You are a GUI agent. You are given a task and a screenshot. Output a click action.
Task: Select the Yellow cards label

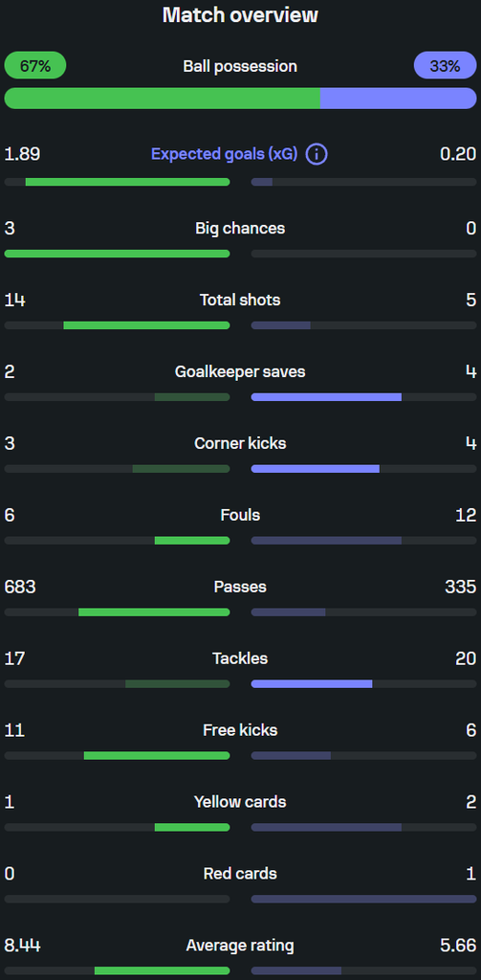pyautogui.click(x=241, y=802)
